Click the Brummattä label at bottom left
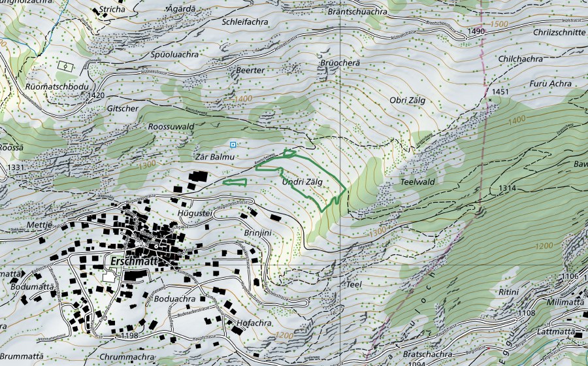This screenshot has width=588, height=366. 22,356
